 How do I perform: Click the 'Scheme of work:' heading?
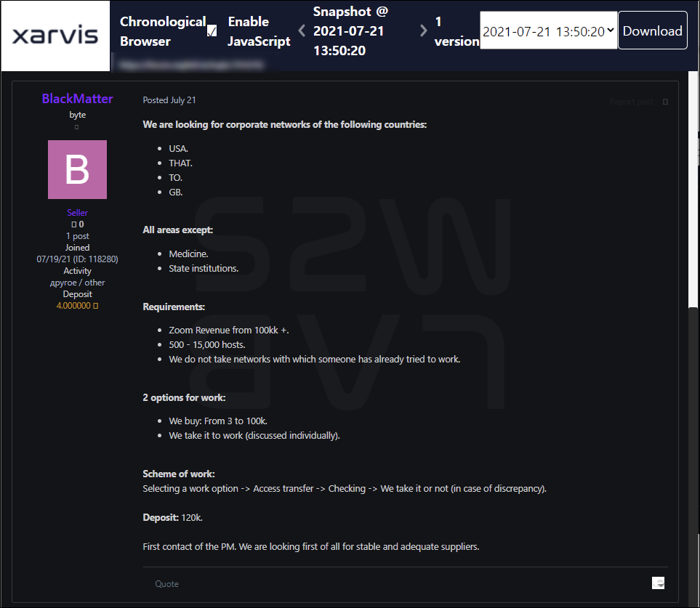click(x=179, y=474)
